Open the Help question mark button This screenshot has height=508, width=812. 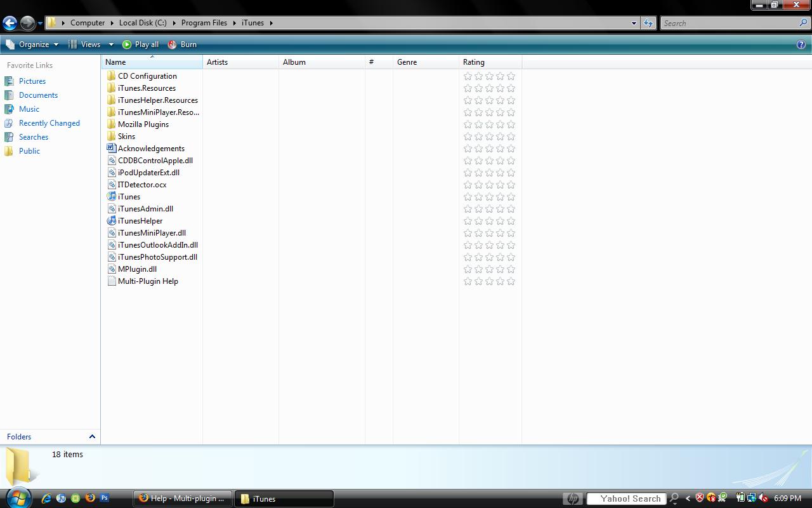tap(801, 44)
